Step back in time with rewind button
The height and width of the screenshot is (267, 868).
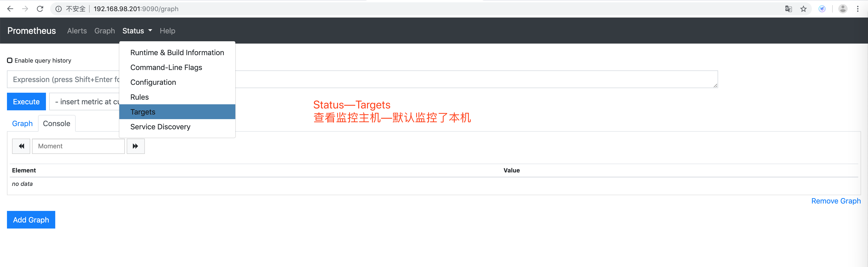pyautogui.click(x=21, y=146)
